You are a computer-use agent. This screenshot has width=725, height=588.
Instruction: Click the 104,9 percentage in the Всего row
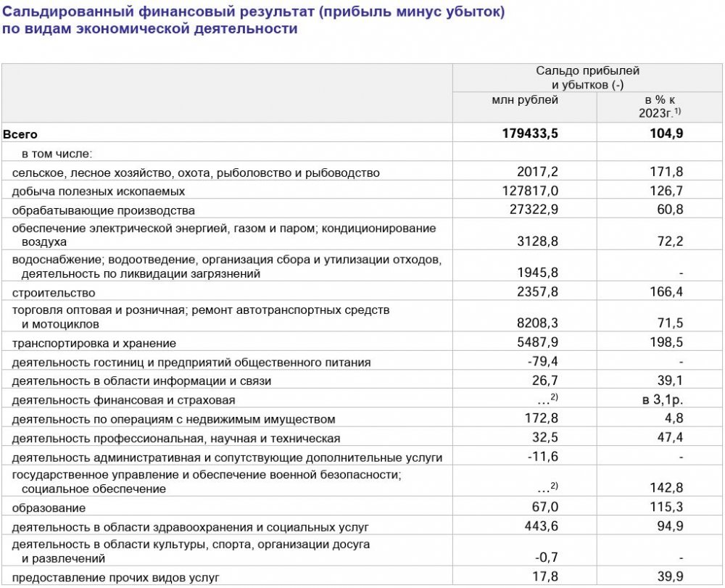(664, 133)
